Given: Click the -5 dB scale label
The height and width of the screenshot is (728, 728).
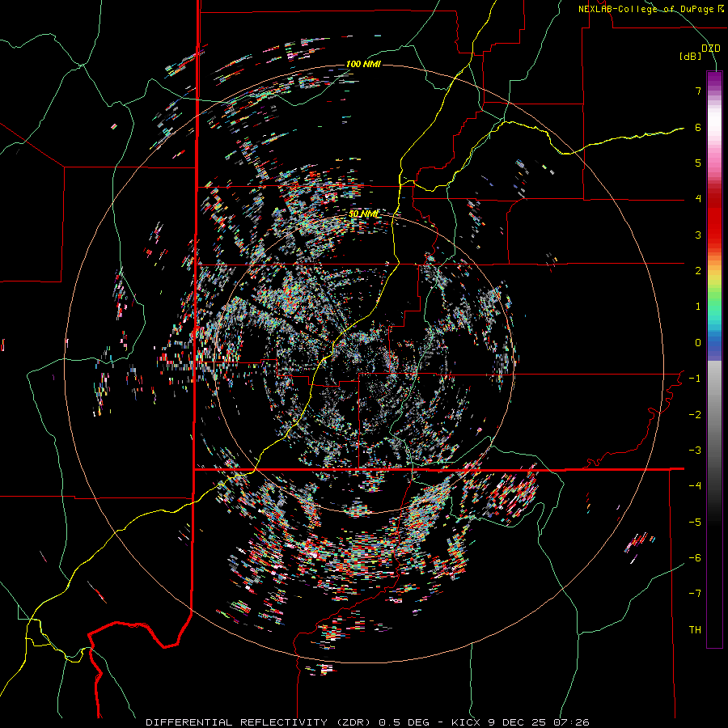Looking at the screenshot, I should tap(695, 523).
